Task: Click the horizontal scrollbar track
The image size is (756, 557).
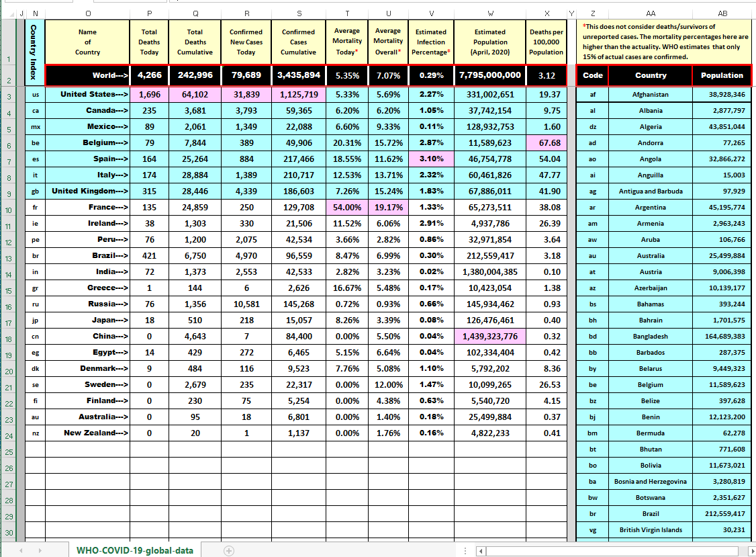Action: click(x=612, y=551)
